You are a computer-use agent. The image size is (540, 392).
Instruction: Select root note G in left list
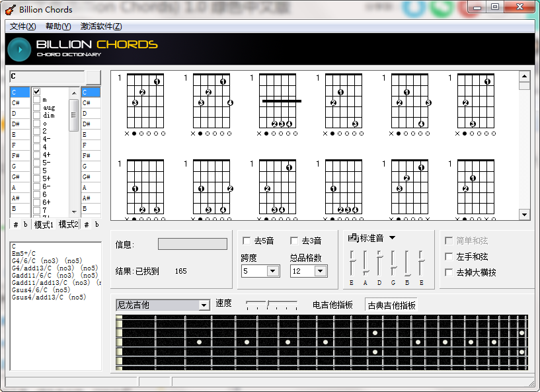click(x=20, y=167)
